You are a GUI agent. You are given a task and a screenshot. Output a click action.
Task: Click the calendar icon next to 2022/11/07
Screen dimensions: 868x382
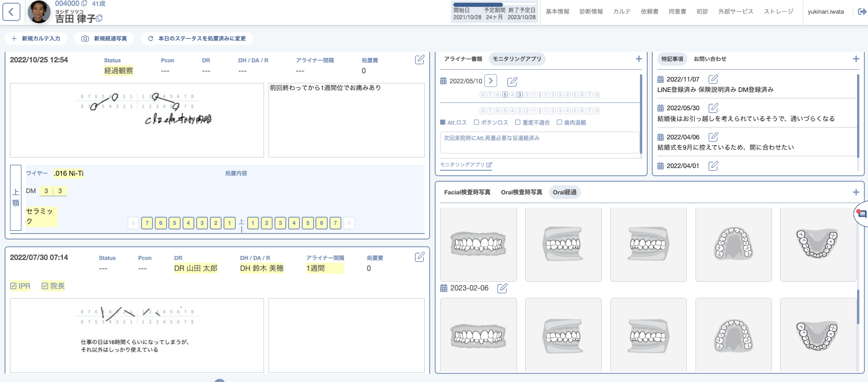click(660, 79)
